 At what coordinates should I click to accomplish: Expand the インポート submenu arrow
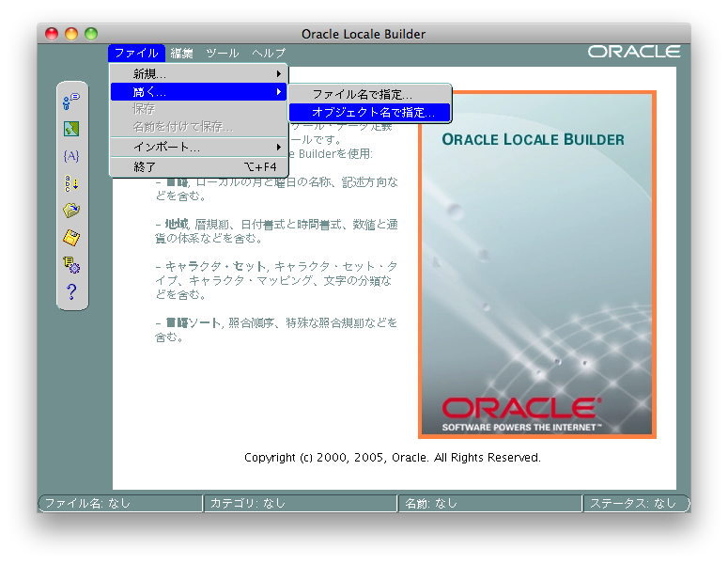[279, 148]
